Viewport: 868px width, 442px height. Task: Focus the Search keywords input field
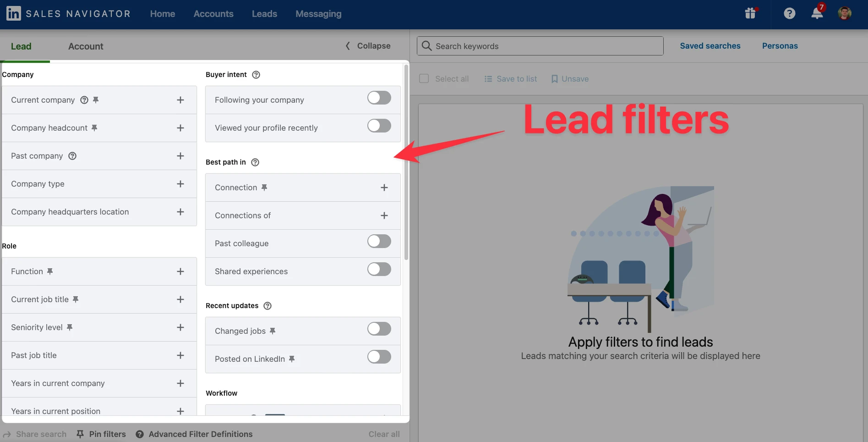click(x=540, y=46)
